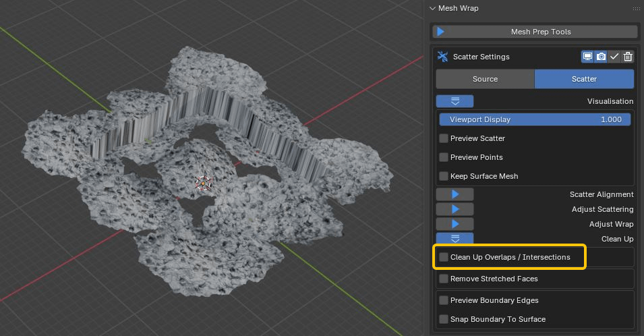644x336 pixels.
Task: Expand the Adjust Scattering section
Action: [x=455, y=209]
